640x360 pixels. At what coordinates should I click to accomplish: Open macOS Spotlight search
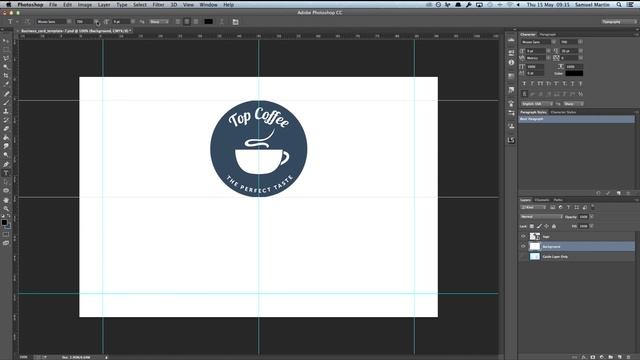coord(619,5)
